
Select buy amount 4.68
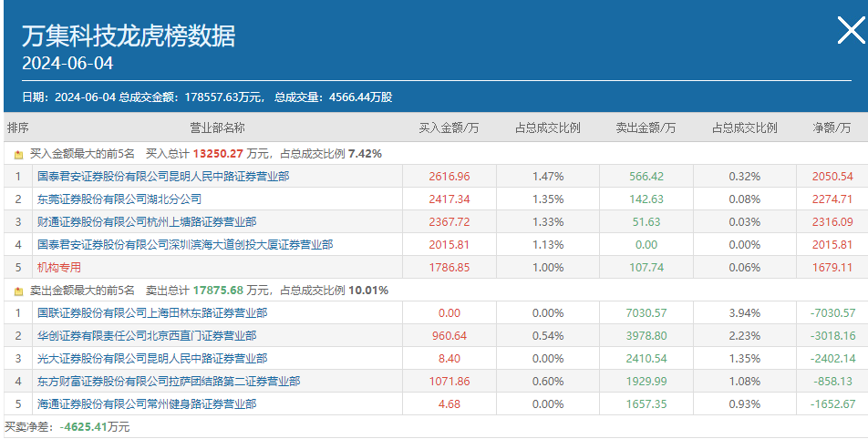coord(449,403)
